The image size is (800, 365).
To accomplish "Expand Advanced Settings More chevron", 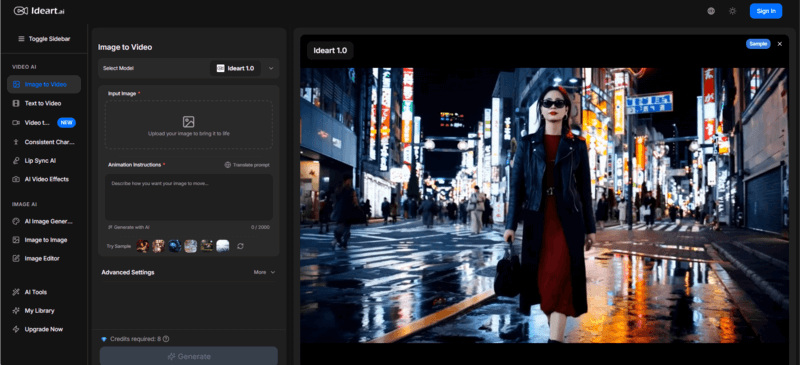I will pos(272,272).
